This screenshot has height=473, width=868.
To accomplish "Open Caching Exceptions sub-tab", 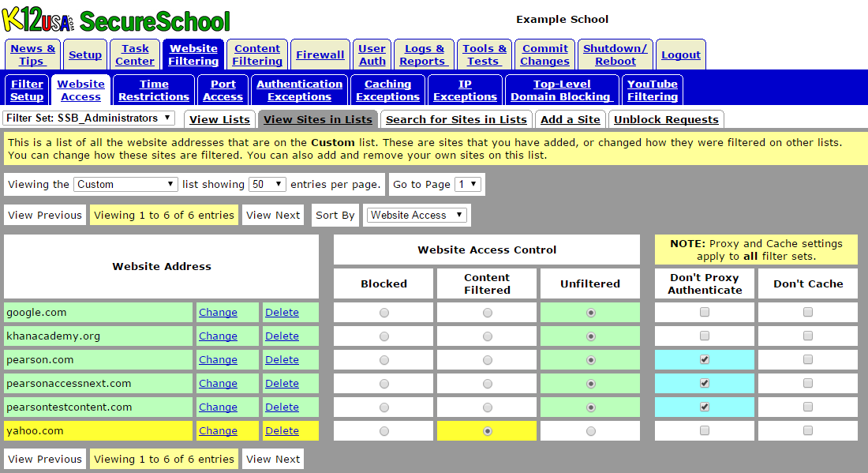I will click(387, 90).
